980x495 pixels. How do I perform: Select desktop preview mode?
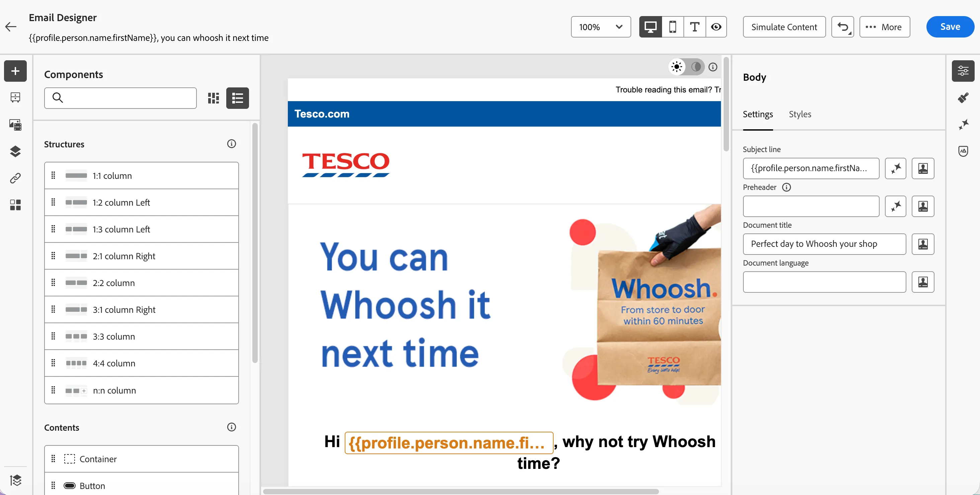click(x=650, y=27)
